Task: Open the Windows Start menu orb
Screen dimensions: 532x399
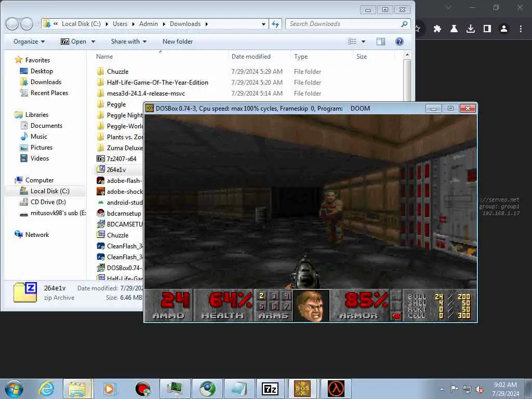Action: pos(14,389)
